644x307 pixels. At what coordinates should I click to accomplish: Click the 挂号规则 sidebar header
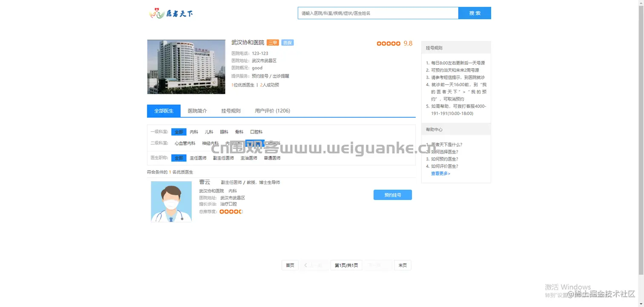point(456,48)
